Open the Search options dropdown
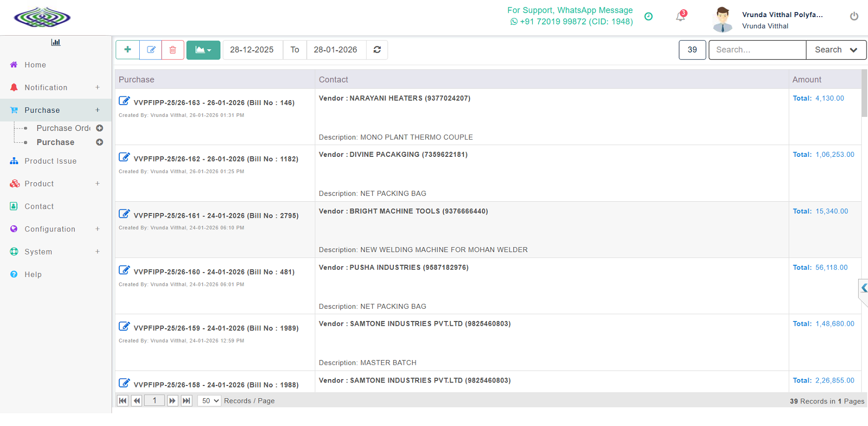Viewport: 868px width, 426px height. [x=836, y=50]
